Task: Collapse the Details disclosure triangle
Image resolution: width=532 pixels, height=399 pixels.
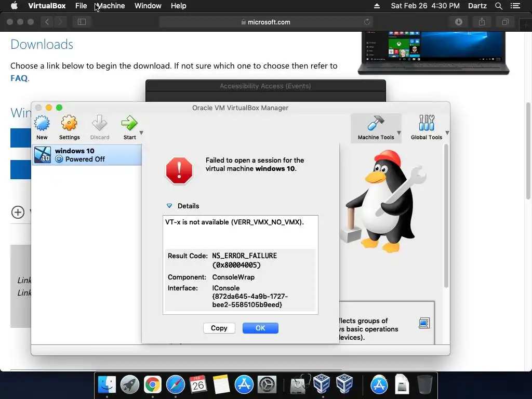Action: pos(169,206)
